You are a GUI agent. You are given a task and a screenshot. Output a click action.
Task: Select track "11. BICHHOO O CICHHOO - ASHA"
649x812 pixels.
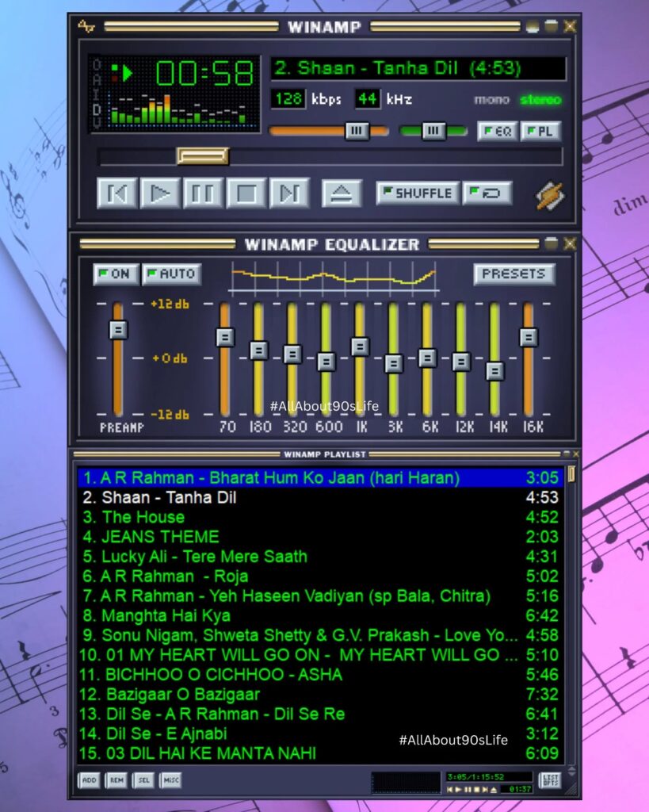(x=320, y=674)
